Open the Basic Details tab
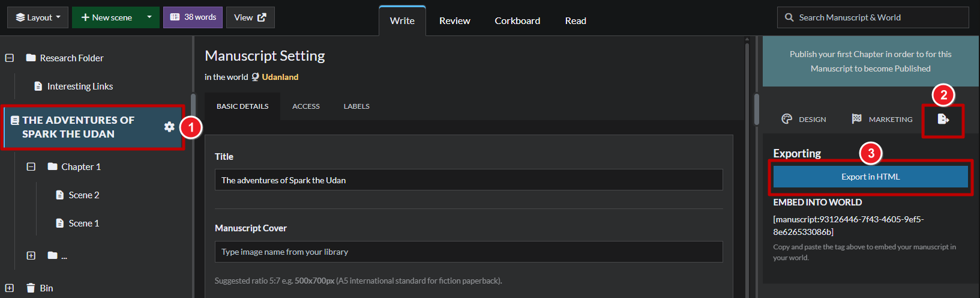 [242, 106]
